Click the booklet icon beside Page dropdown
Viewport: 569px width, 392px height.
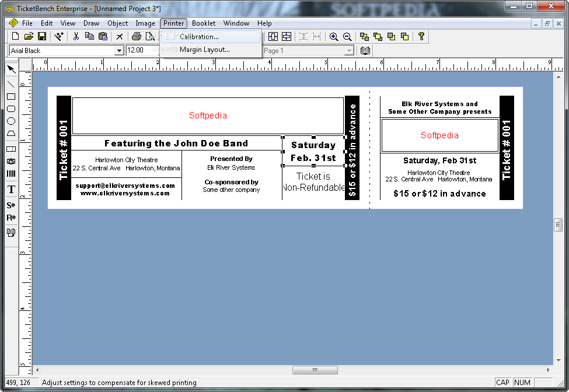pyautogui.click(x=365, y=50)
